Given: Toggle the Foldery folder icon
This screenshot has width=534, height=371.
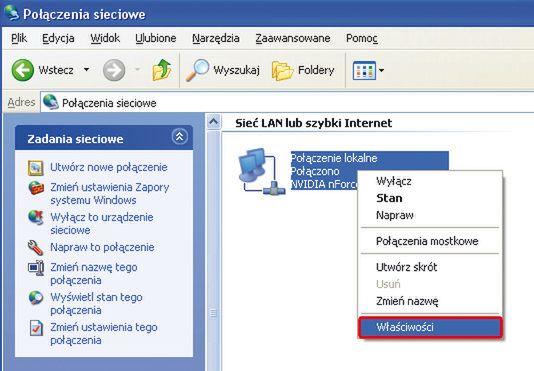Looking at the screenshot, I should [282, 71].
